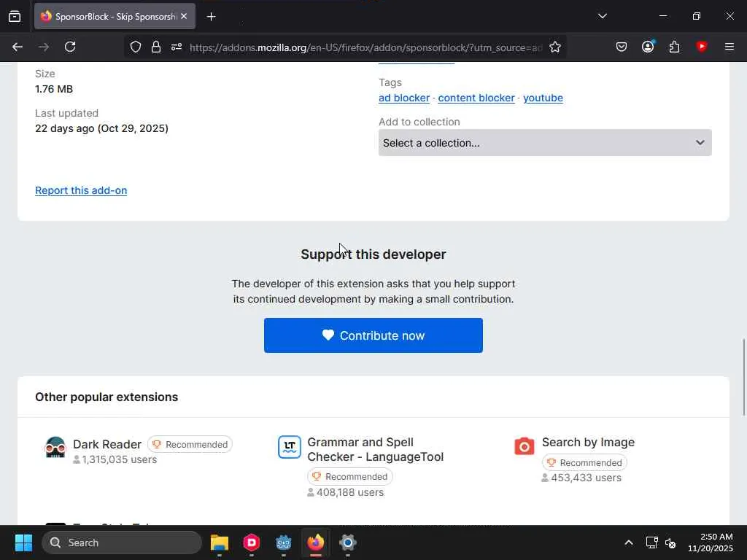
Task: Open the 'youtube' tag link
Action: 543,98
